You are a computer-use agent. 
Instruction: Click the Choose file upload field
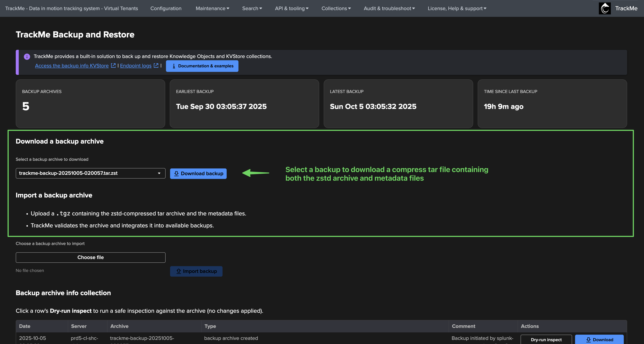[90, 258]
